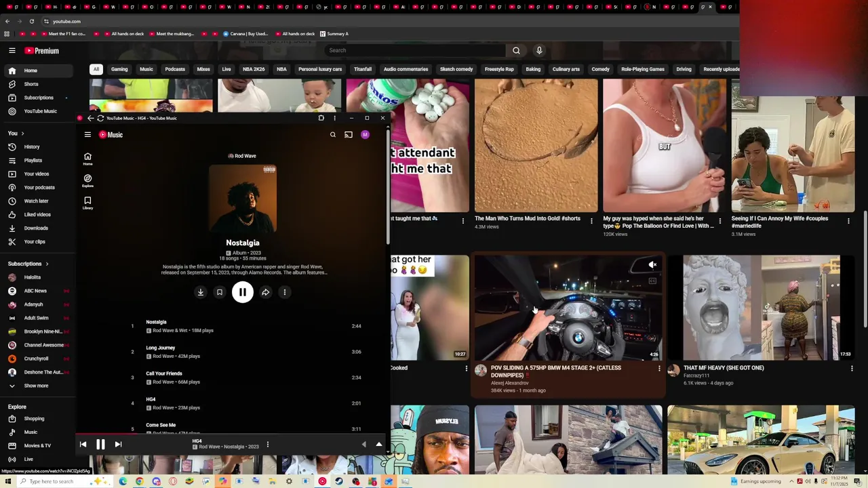Open Alexej Alexandrov channel link
Screen dimensions: 868x488
(510, 383)
